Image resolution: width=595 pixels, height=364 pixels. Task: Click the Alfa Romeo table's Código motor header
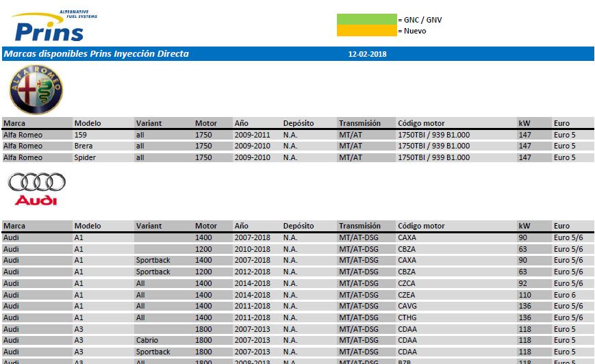421,123
